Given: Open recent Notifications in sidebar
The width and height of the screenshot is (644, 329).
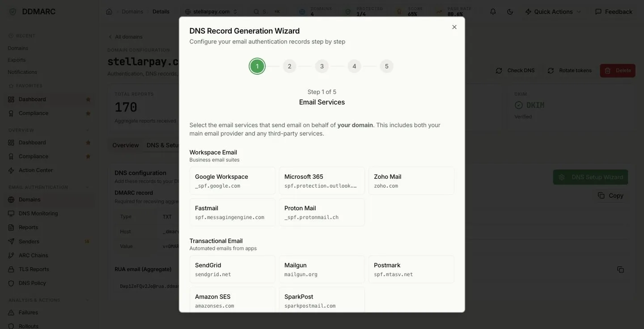Looking at the screenshot, I should pyautogui.click(x=22, y=72).
